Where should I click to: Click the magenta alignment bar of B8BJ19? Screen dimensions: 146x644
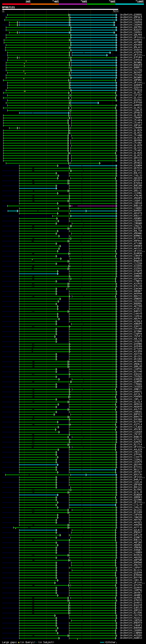[x=94, y=206]
